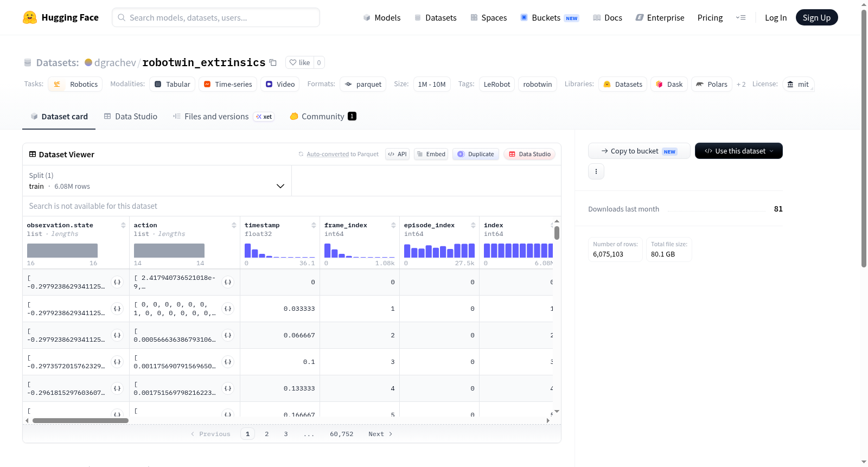
Task: Copy dataset name with the copy icon
Action: [x=273, y=62]
